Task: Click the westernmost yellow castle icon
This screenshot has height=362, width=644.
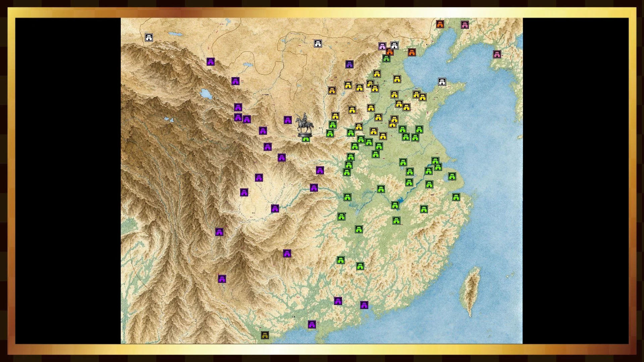Action: (332, 90)
